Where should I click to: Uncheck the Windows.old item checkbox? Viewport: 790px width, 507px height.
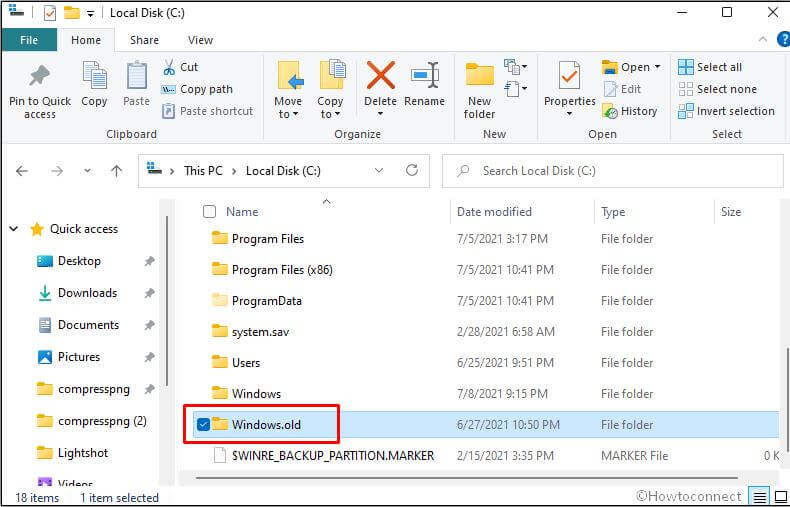coord(203,425)
